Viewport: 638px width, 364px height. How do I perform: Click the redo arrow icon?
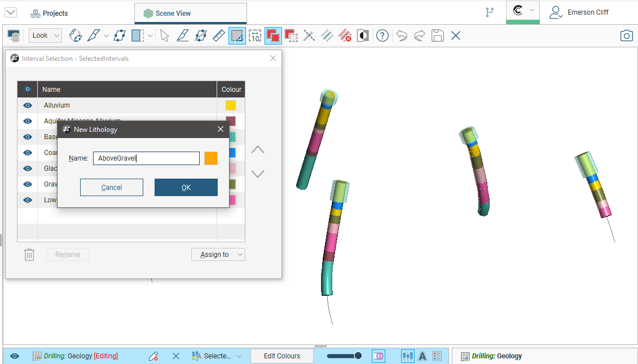tap(419, 36)
